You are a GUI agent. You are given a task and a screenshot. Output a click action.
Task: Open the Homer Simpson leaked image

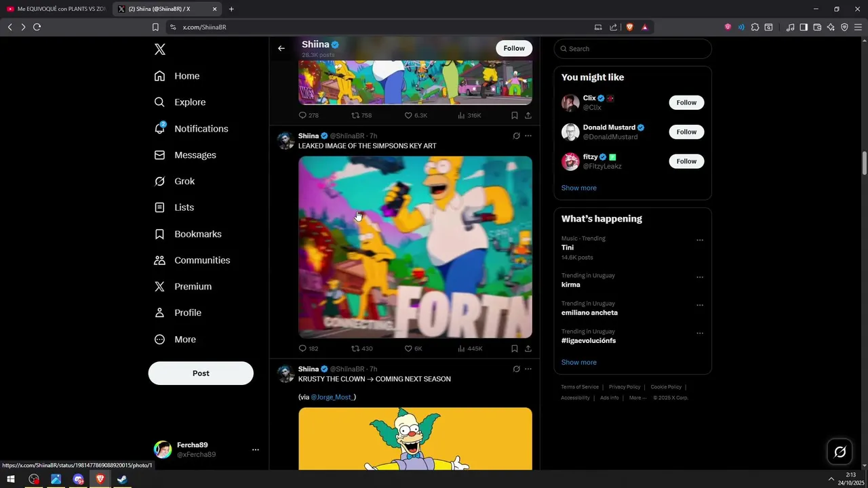tap(415, 247)
